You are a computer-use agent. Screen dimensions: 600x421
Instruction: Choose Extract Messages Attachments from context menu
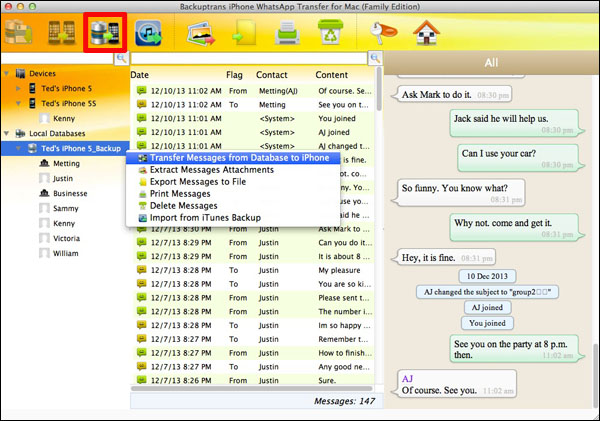click(x=210, y=170)
